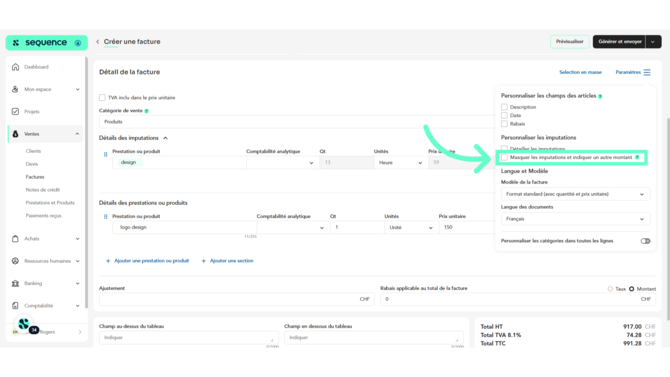Click the Ajustement CHF input field
The width and height of the screenshot is (670, 377).
(x=237, y=299)
